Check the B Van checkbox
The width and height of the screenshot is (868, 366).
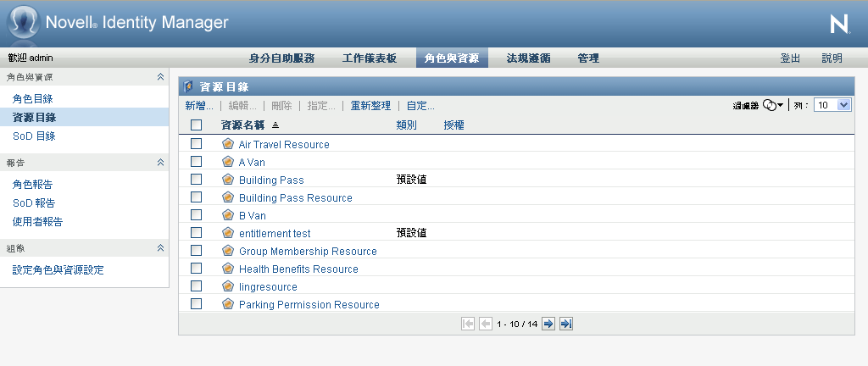pyautogui.click(x=196, y=214)
